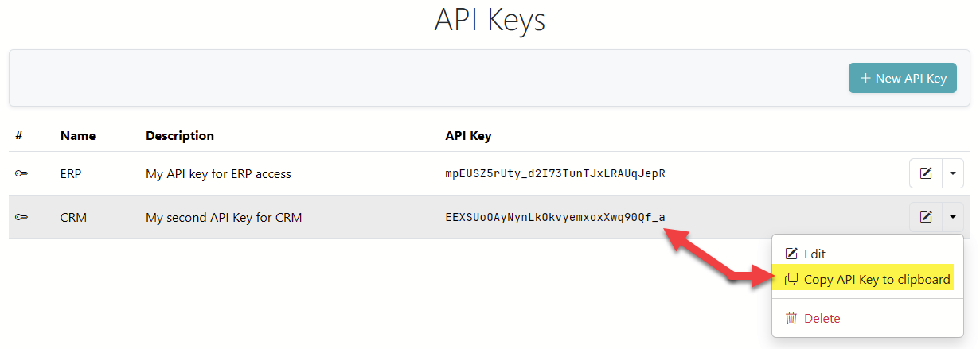This screenshot has height=349, width=980.
Task: Choose Delete from the context menu
Action: (822, 318)
